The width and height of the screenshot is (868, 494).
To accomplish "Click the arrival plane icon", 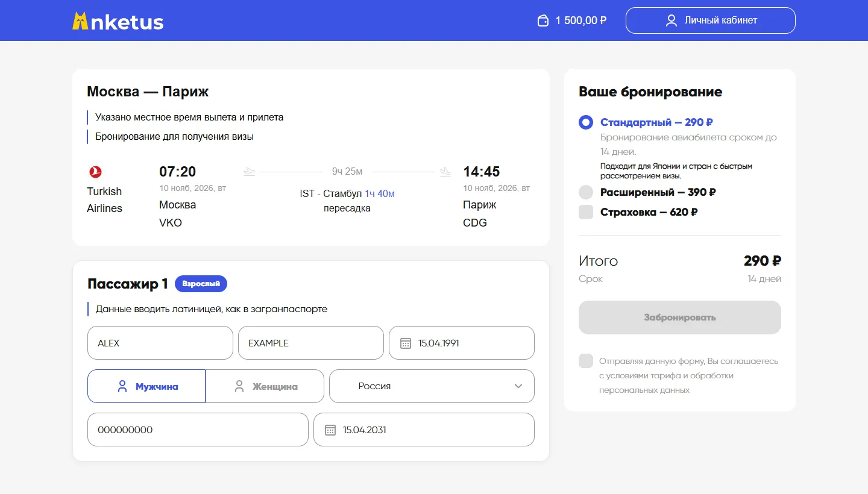I will click(x=445, y=172).
